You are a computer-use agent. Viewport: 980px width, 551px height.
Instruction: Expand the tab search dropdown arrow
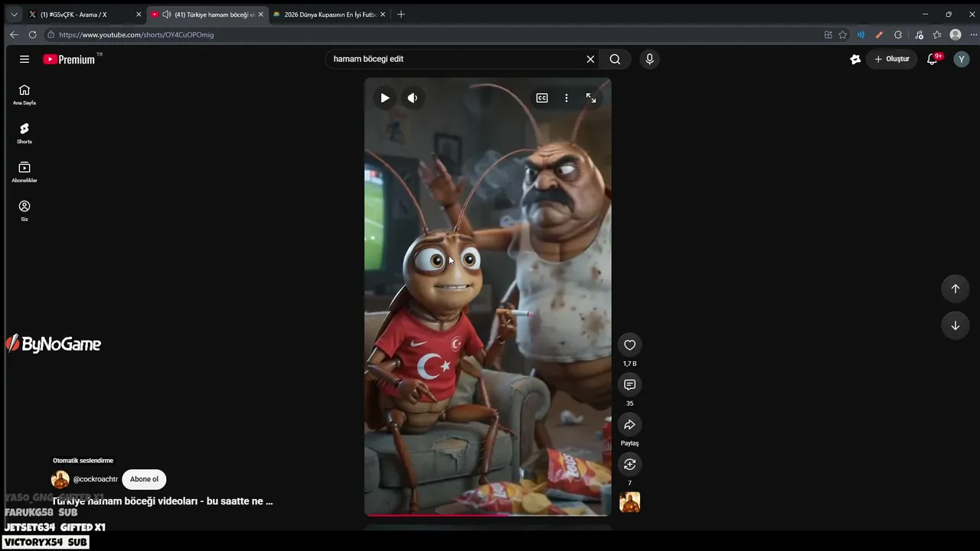pyautogui.click(x=14, y=15)
